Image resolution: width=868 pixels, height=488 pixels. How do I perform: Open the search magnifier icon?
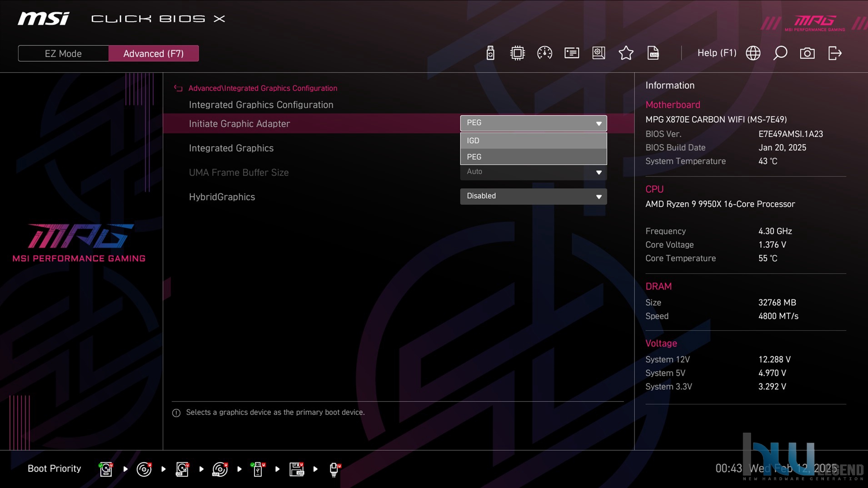pyautogui.click(x=780, y=53)
